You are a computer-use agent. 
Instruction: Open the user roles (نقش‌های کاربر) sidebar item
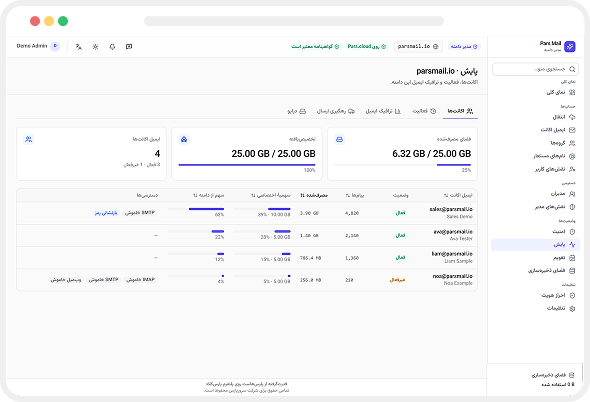pos(535,169)
